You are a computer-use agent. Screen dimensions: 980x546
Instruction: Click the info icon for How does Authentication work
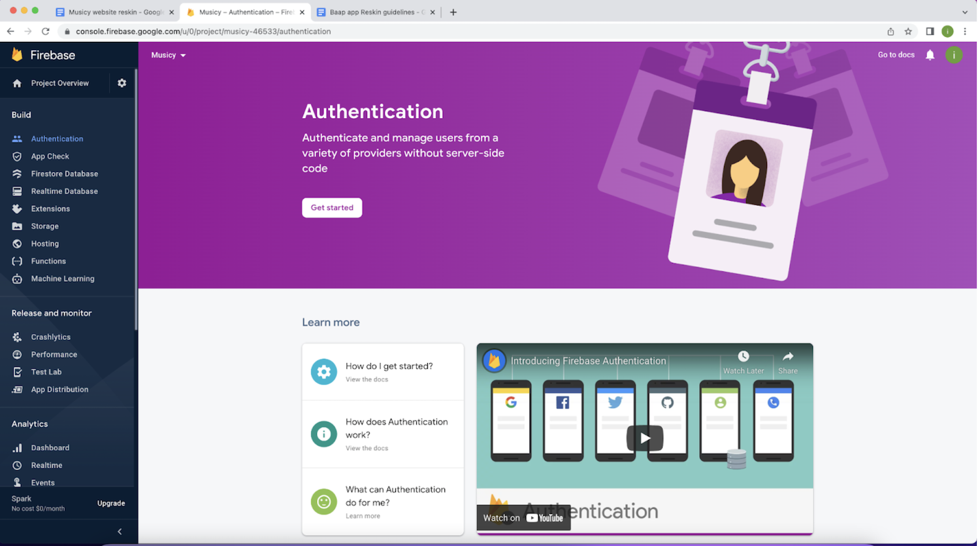(x=323, y=434)
